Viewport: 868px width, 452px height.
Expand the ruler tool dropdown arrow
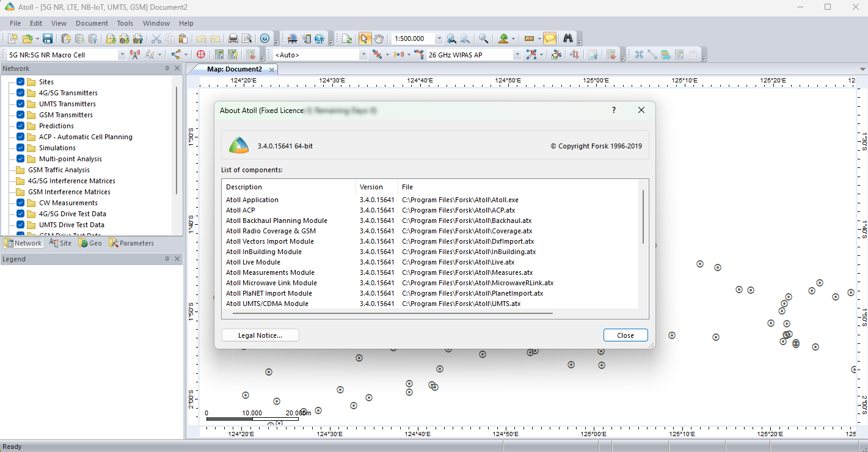click(x=539, y=38)
